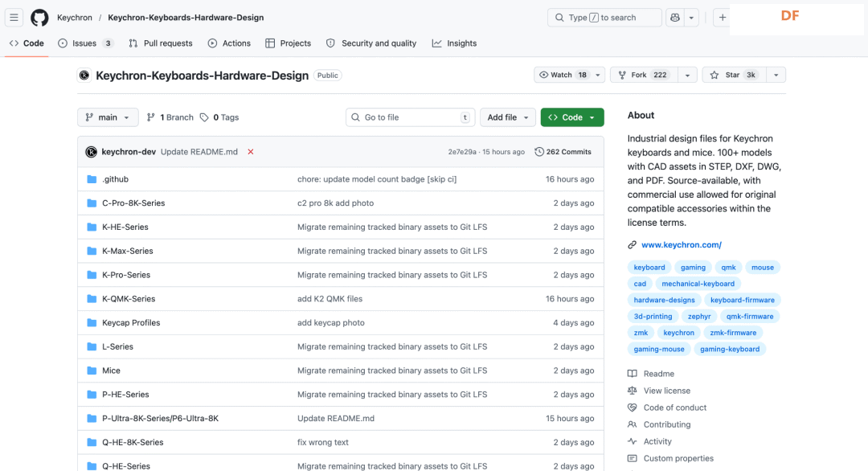The image size is (868, 471).
Task: Click the GitHub logo home icon
Action: (x=39, y=18)
